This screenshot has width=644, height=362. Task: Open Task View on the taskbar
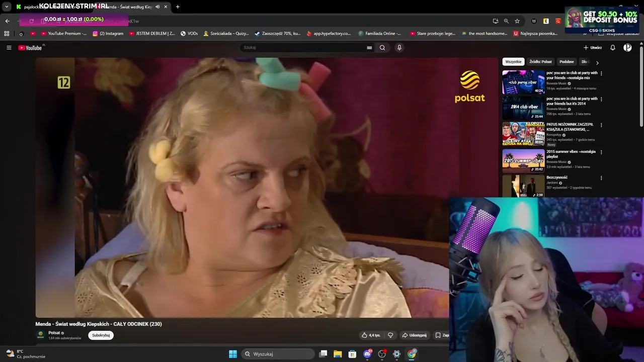[323, 354]
